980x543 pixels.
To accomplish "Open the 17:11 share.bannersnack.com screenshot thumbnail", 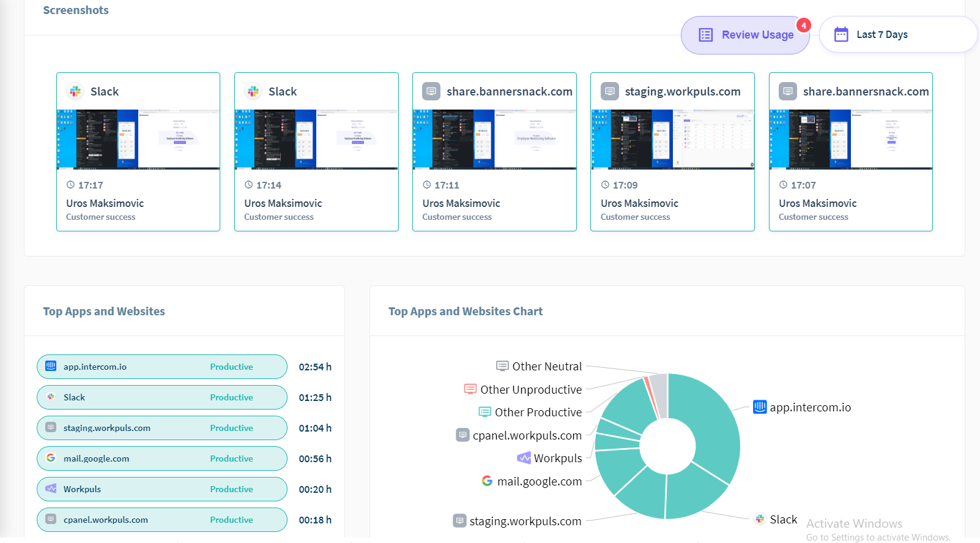I will [494, 140].
